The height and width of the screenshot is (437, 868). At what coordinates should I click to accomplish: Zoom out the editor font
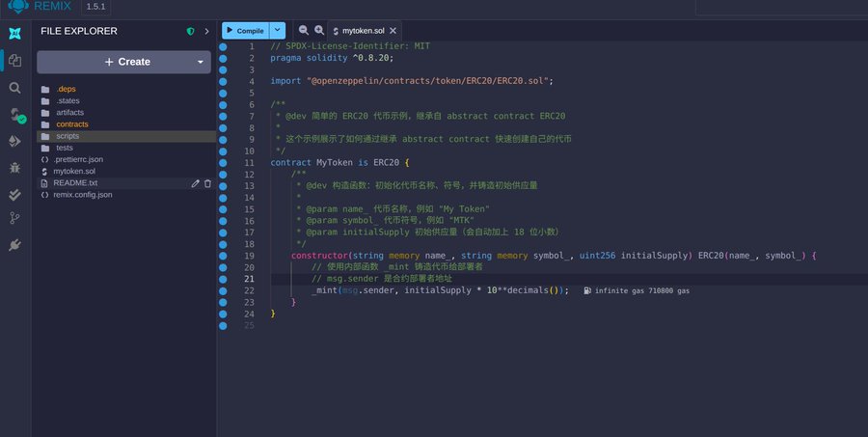304,31
